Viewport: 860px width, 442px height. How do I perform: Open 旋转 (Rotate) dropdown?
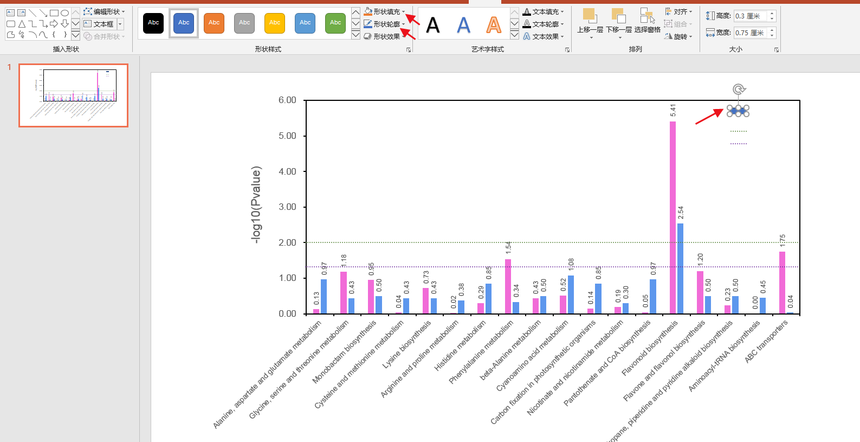click(678, 37)
